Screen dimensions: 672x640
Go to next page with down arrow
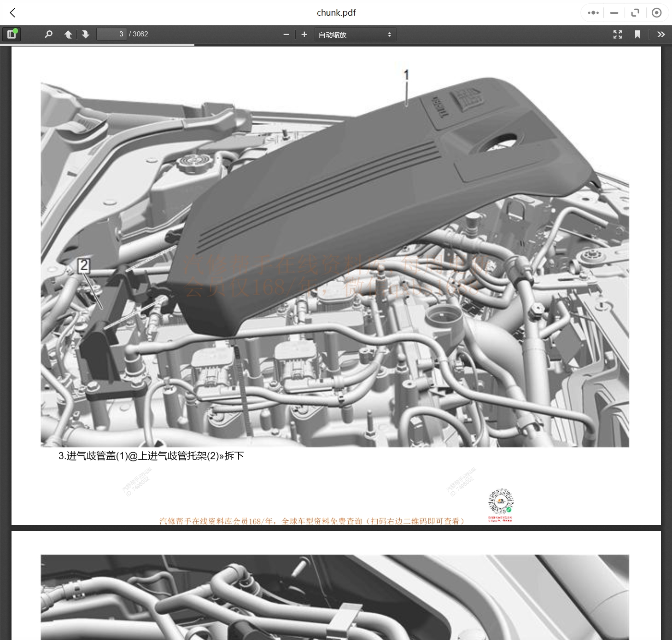86,35
